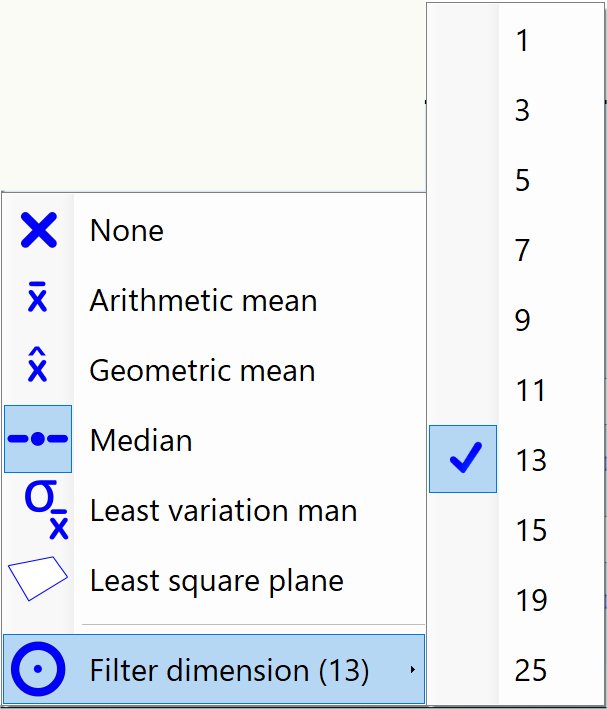Select the Median filter entry
Viewport: 607px width, 709px height.
click(x=141, y=441)
